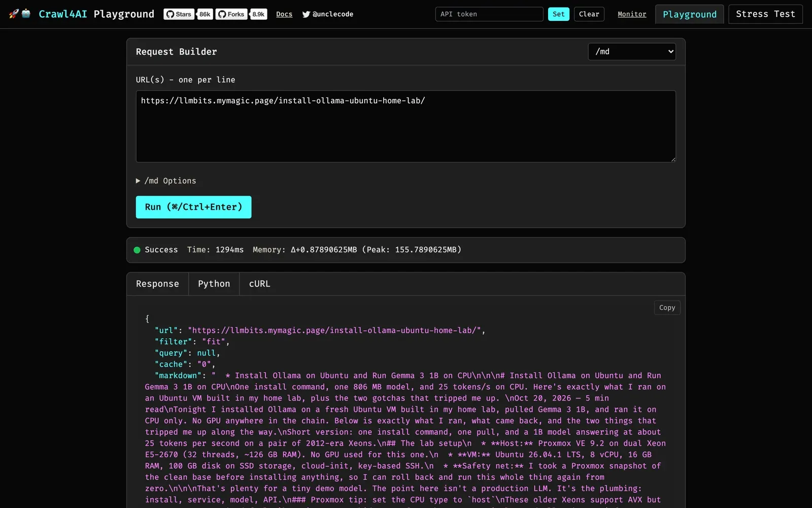Click the 8.9k forks count
The height and width of the screenshot is (508, 812).
point(259,14)
